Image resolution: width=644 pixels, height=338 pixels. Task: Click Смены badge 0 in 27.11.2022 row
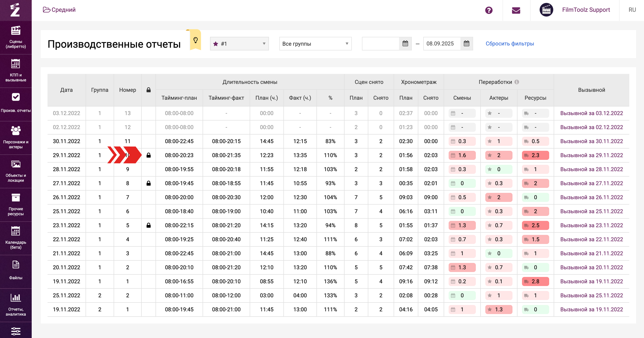(462, 183)
